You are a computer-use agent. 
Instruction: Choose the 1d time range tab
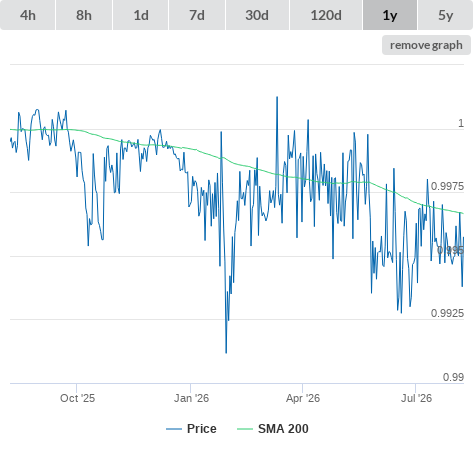[x=141, y=15]
